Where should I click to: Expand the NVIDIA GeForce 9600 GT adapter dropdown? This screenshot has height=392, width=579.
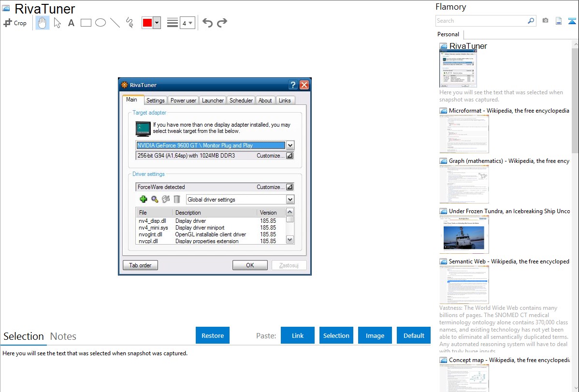click(290, 145)
